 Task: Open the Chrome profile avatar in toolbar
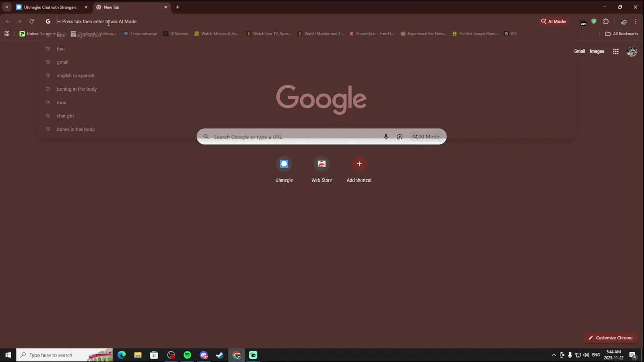point(624,21)
